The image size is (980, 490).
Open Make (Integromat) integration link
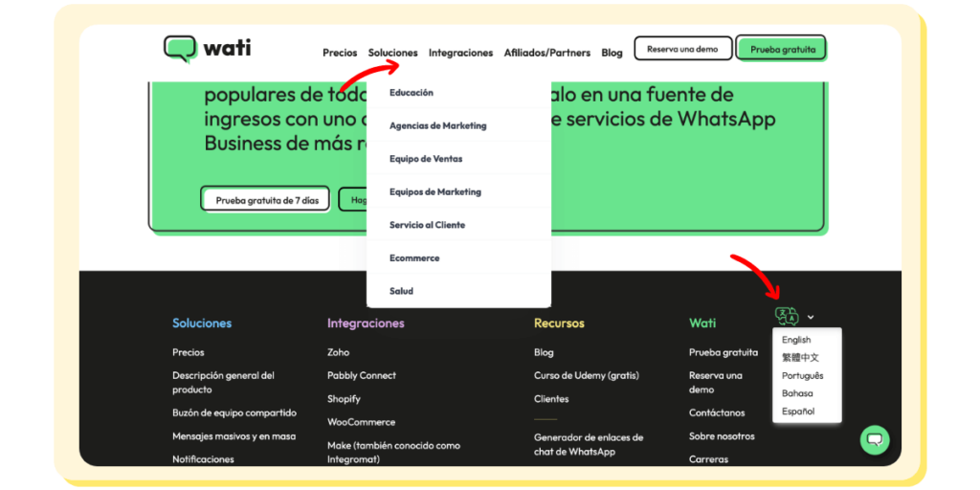[x=393, y=452]
